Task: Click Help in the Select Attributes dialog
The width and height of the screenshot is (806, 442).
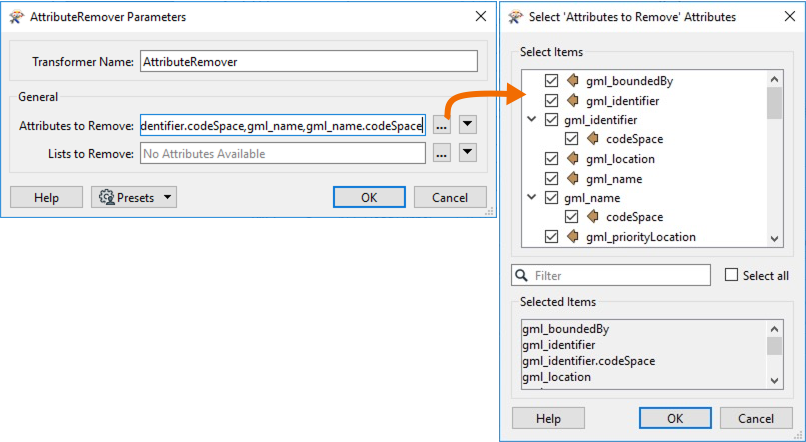Action: click(548, 418)
